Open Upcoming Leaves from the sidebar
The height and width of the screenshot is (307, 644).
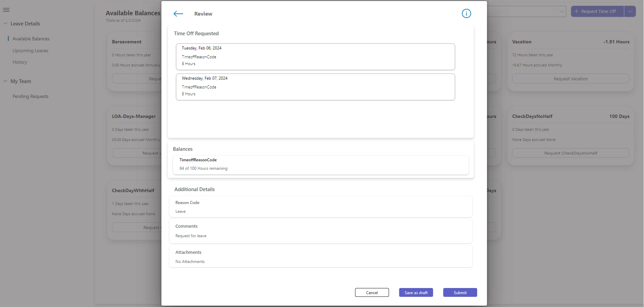pos(30,50)
